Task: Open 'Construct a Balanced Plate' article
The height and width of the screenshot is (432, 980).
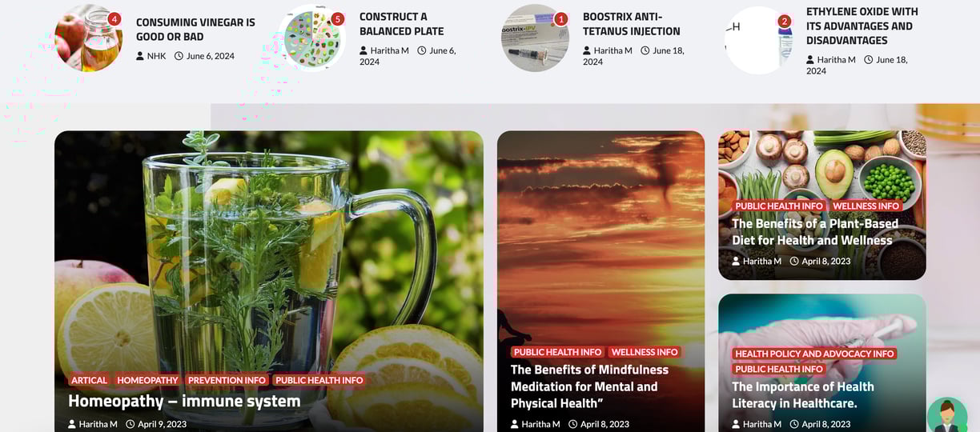Action: (401, 24)
